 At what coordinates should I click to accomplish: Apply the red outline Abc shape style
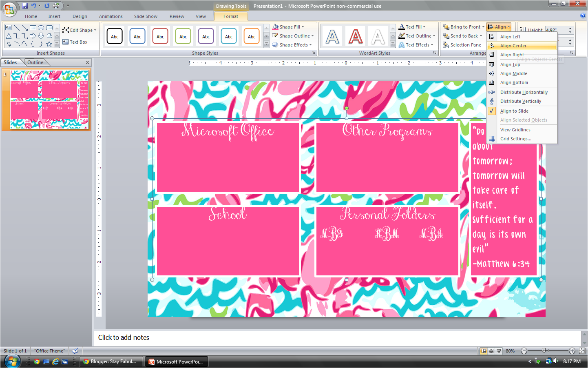160,36
